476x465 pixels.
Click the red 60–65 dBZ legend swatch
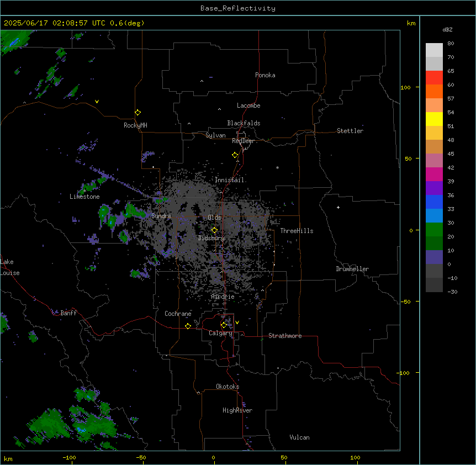click(434, 78)
